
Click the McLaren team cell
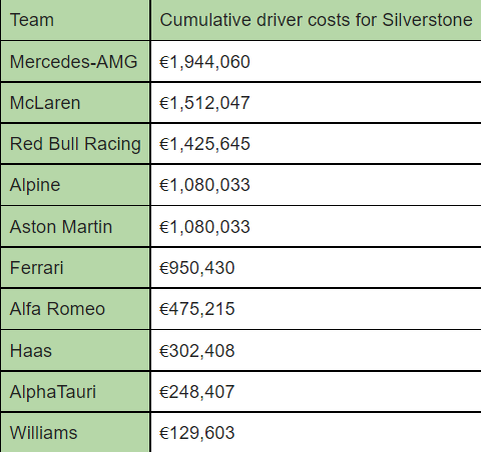[75, 103]
